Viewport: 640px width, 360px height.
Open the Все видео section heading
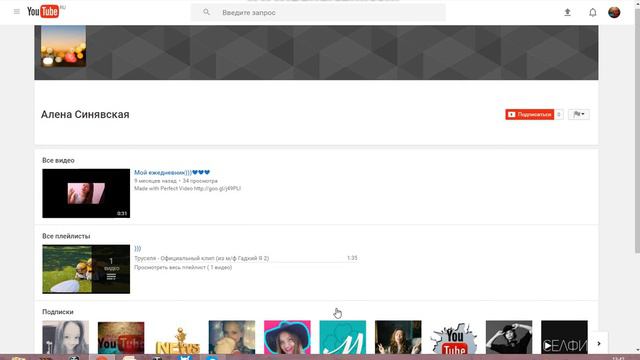click(58, 160)
